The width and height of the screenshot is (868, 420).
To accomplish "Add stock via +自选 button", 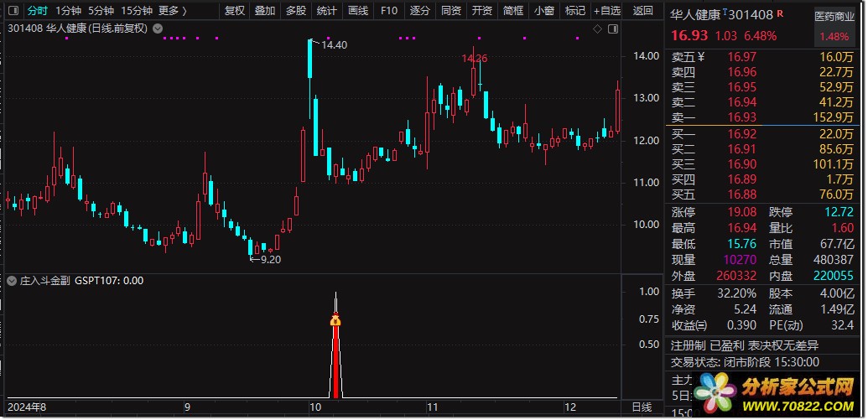I will pos(607,11).
